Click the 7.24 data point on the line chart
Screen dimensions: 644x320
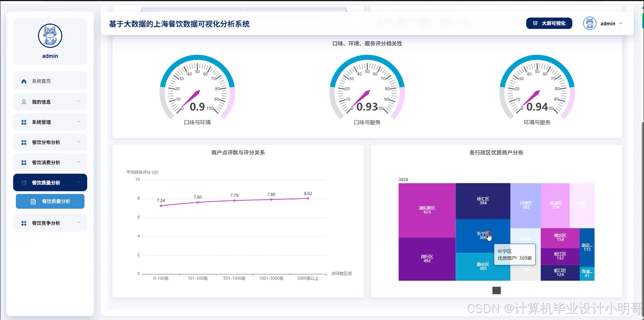[x=161, y=206]
